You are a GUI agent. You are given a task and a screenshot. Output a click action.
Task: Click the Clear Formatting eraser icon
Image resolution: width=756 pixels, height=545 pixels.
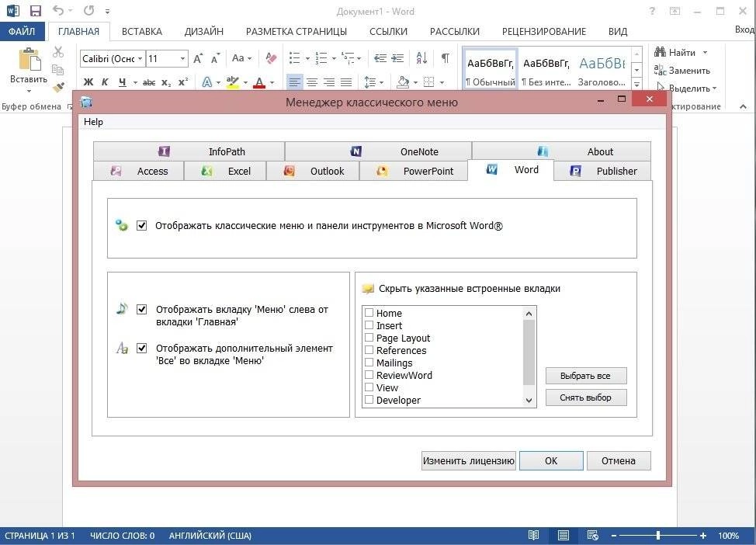(271, 58)
